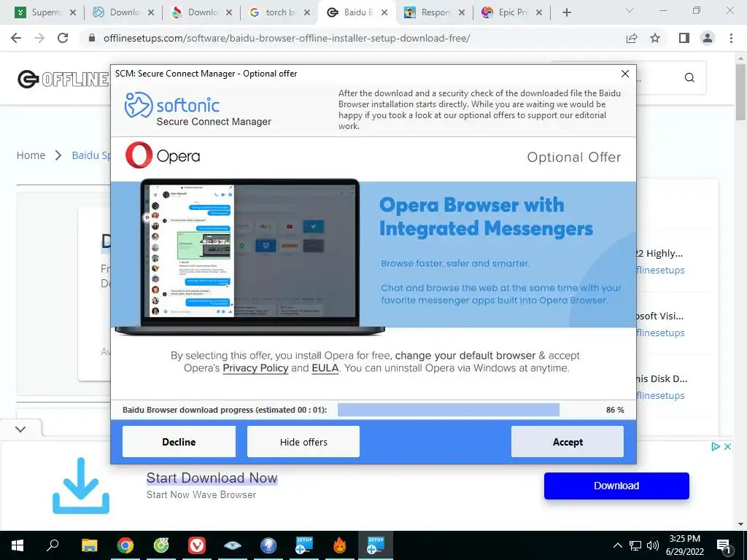Decline the Opera optional offer
Screen dimensions: 747x560
(179, 441)
